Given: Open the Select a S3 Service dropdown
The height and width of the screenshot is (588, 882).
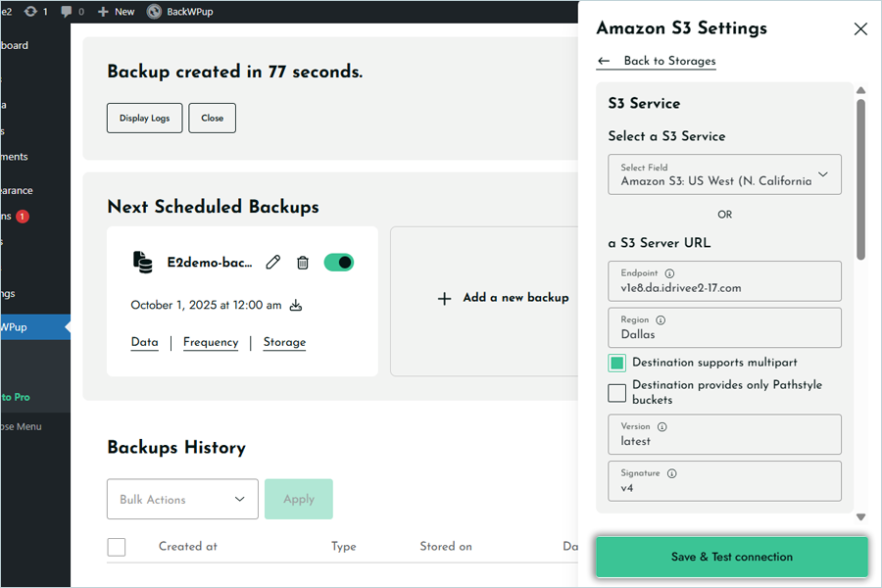Looking at the screenshot, I should tap(724, 174).
